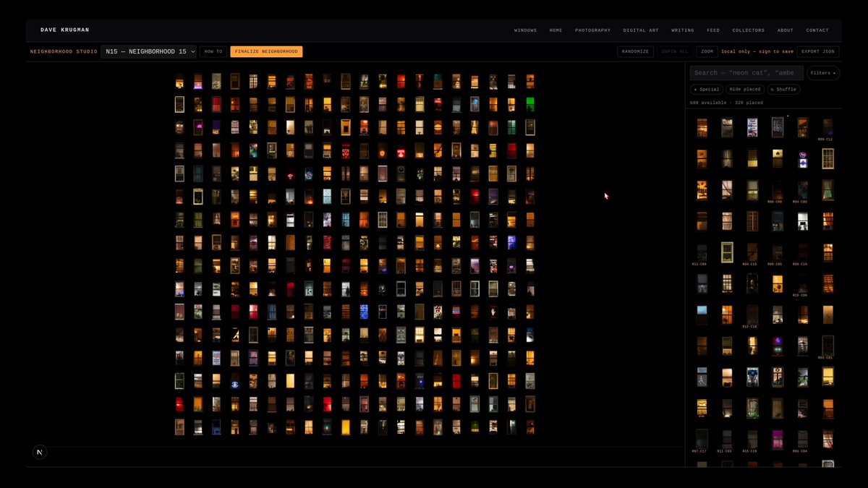868x488 pixels.
Task: Select the thumbnail labeled R07-C17
Action: tap(702, 439)
